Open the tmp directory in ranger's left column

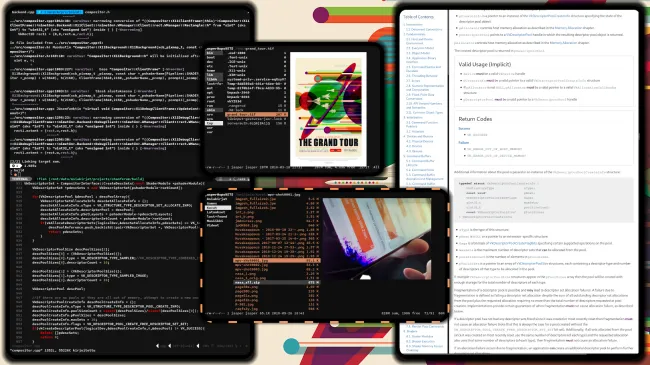click(x=214, y=123)
